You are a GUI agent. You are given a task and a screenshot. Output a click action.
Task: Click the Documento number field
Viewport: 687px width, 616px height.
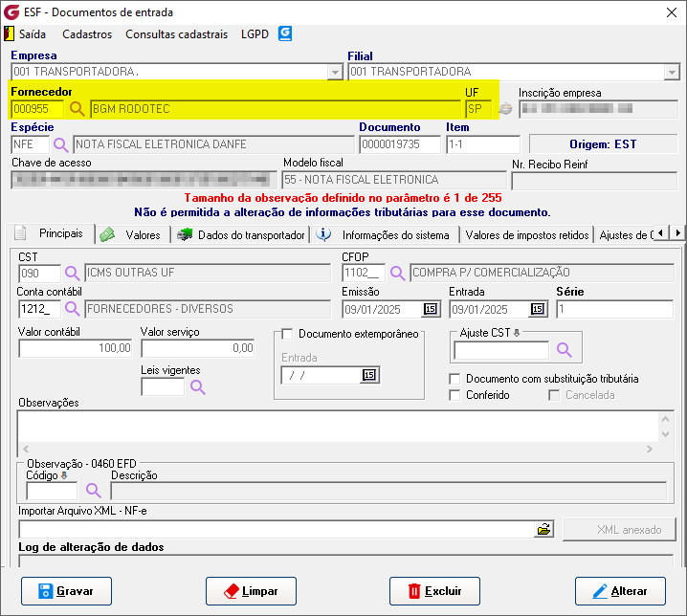[x=400, y=144]
